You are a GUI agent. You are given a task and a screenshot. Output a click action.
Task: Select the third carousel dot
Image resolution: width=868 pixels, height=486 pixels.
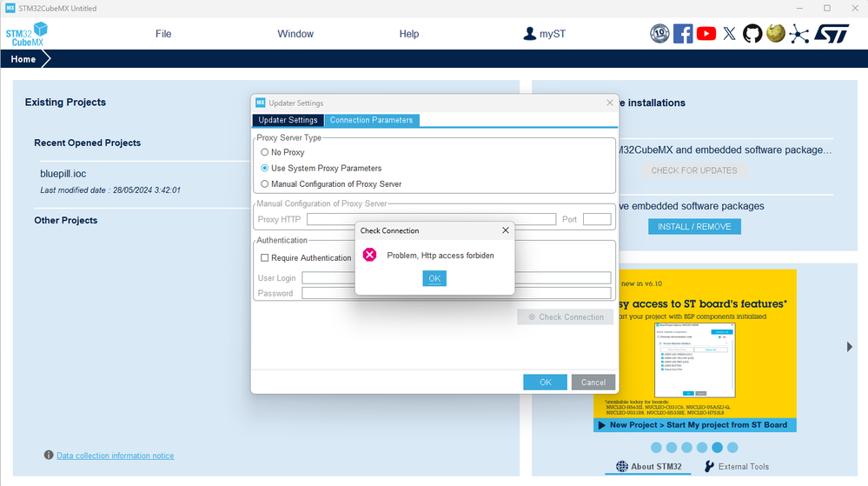coord(686,447)
